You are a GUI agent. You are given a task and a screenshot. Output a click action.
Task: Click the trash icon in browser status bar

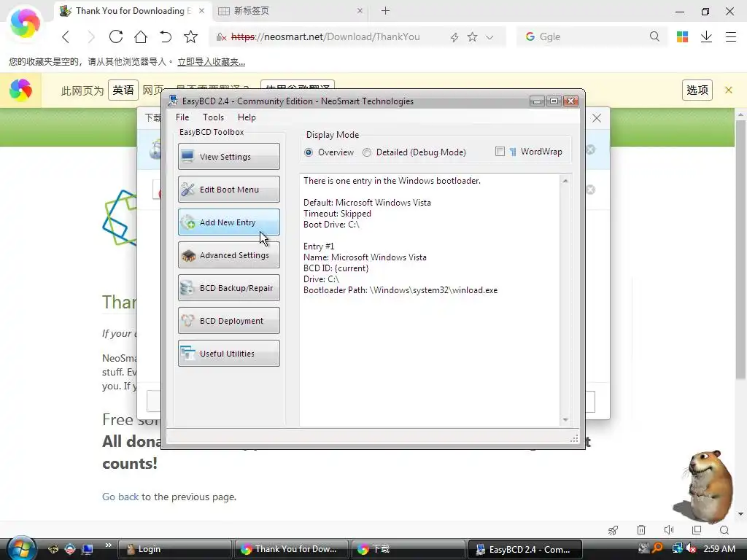(641, 530)
